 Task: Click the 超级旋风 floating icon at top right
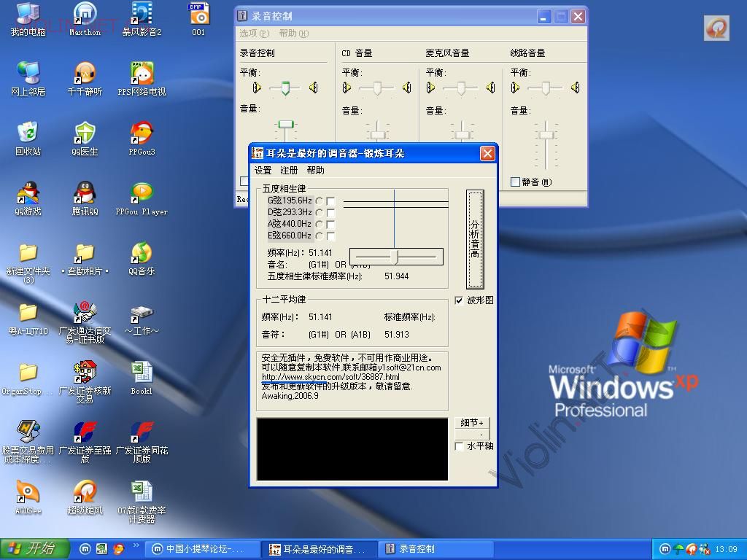coord(716,28)
